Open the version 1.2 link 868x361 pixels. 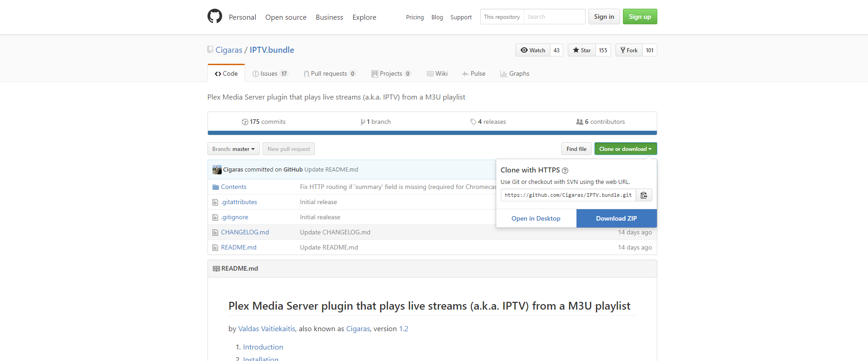point(403,329)
